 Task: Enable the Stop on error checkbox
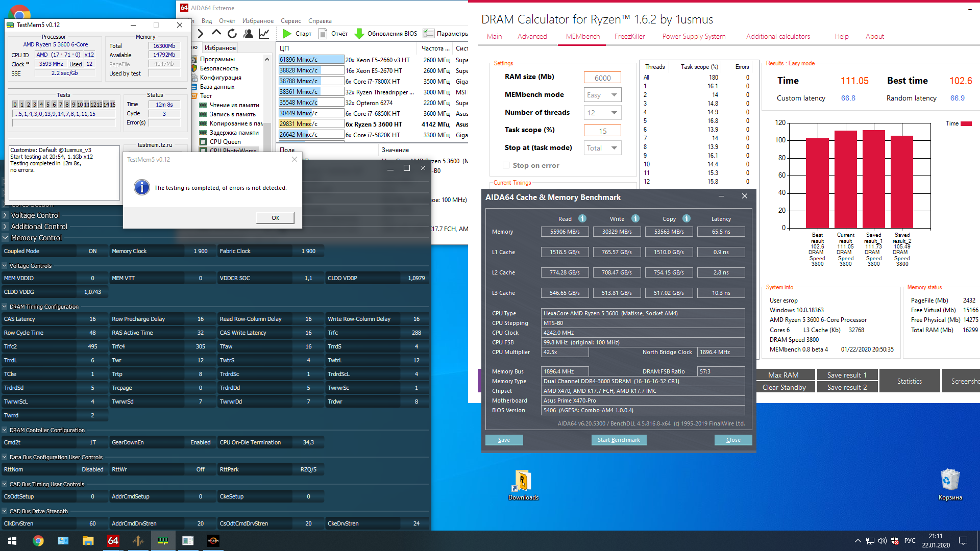click(x=506, y=165)
